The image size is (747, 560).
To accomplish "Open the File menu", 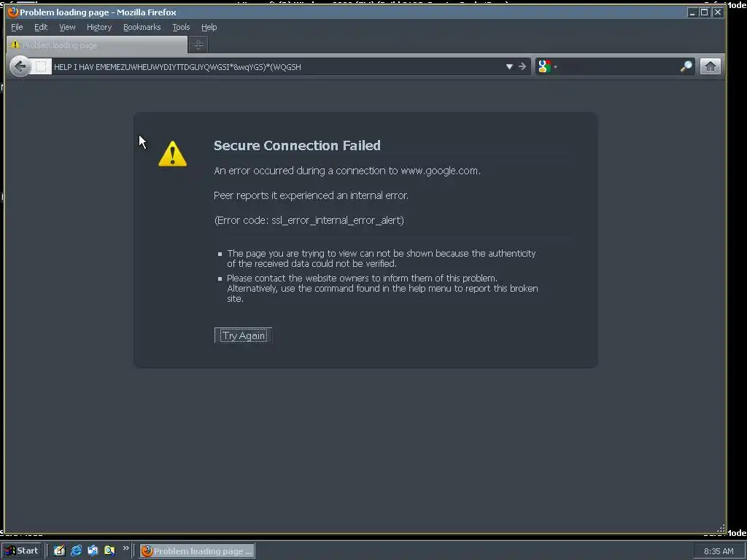I will point(17,27).
